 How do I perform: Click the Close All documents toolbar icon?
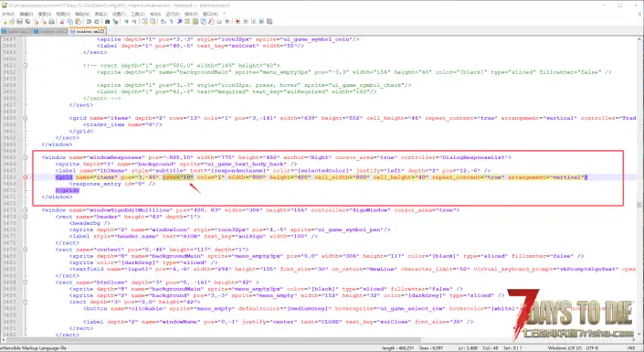(x=44, y=21)
